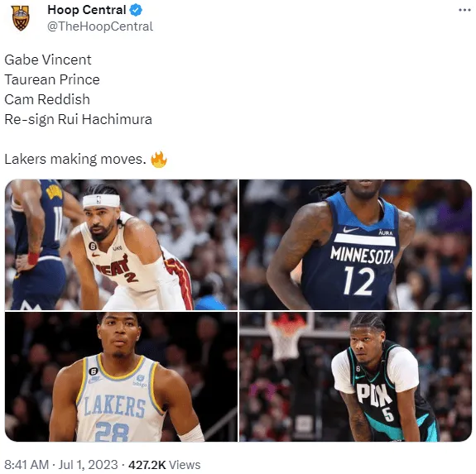The image size is (476, 474).
Task: Click the Re-sign Rui Hachimura text
Action: point(78,119)
